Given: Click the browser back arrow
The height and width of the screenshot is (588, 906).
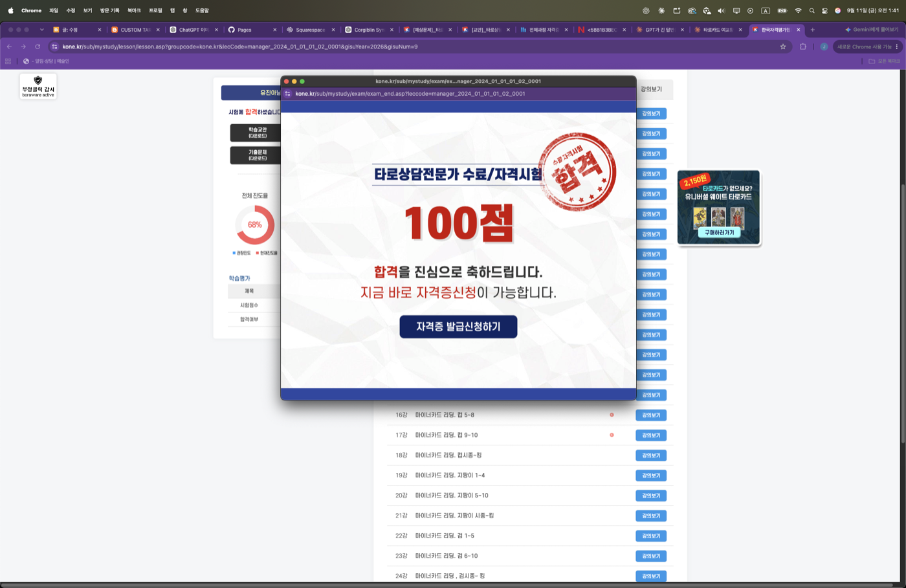Looking at the screenshot, I should pyautogui.click(x=9, y=47).
